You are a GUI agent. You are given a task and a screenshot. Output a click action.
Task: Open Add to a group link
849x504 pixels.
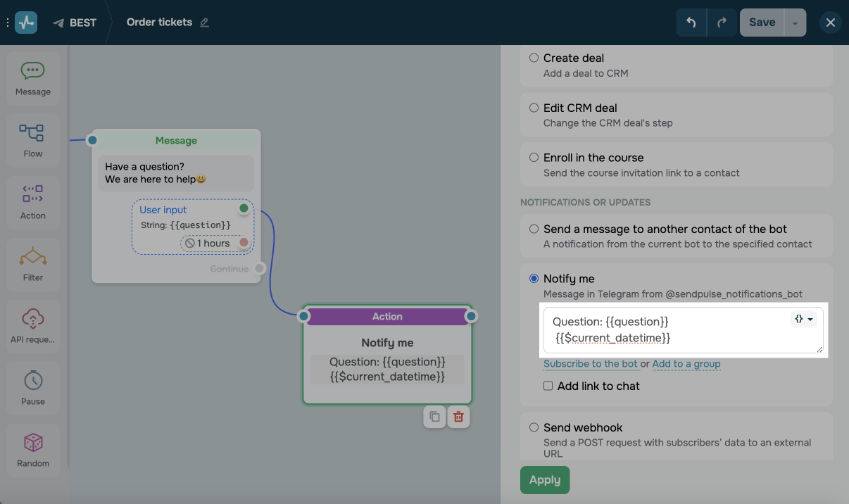(x=686, y=364)
